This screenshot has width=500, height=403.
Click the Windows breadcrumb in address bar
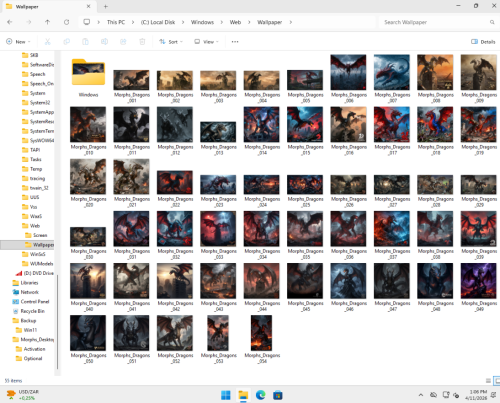(202, 22)
